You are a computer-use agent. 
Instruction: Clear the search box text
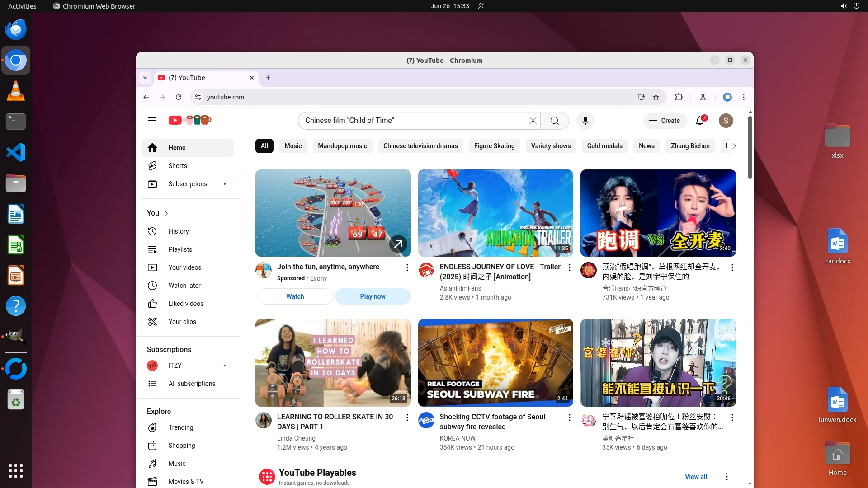coord(533,121)
